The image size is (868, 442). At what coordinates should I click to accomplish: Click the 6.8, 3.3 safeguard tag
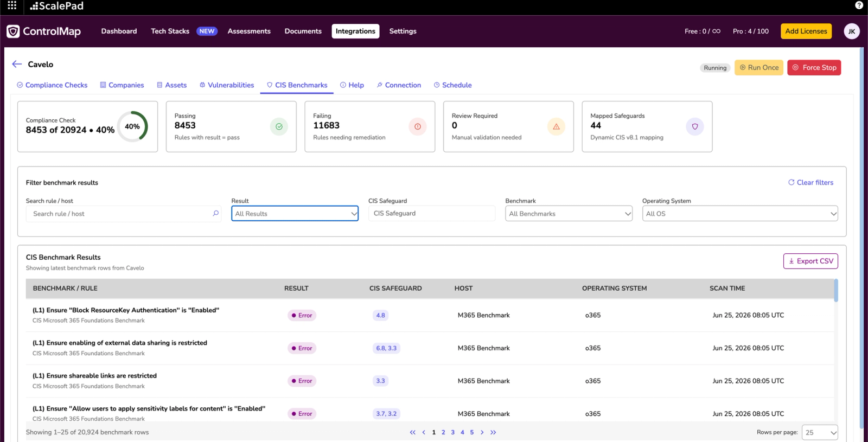click(386, 348)
